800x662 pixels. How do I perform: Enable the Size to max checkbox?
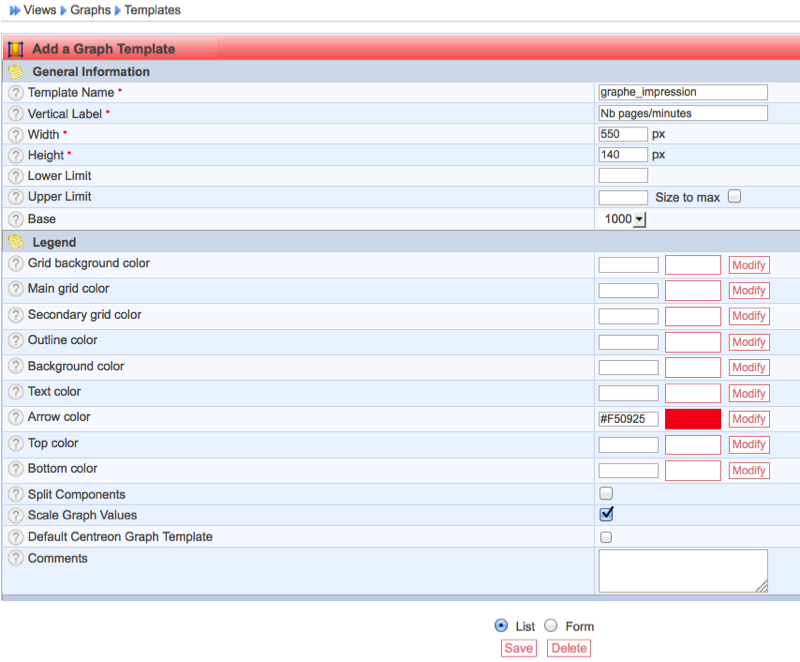[734, 197]
